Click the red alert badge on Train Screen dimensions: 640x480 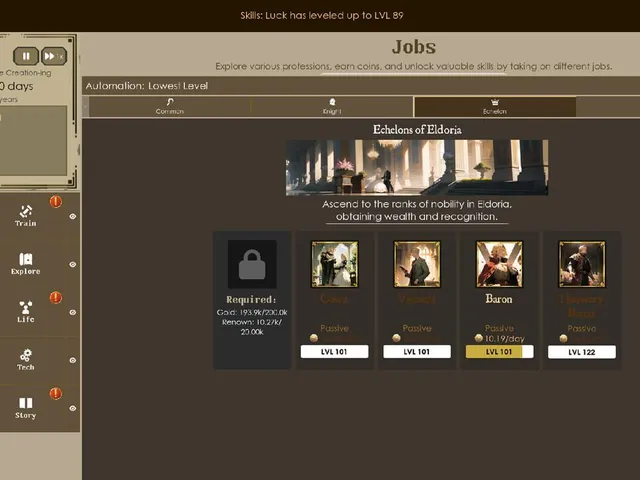point(56,202)
